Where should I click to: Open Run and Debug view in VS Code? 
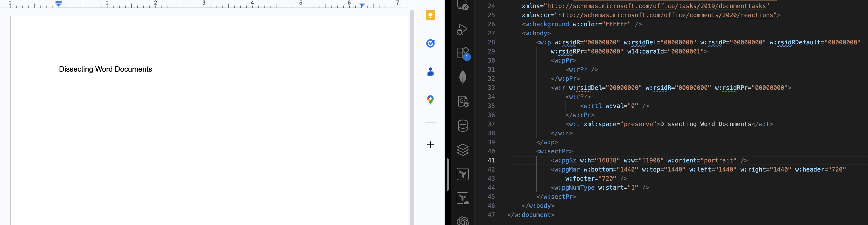[x=462, y=29]
